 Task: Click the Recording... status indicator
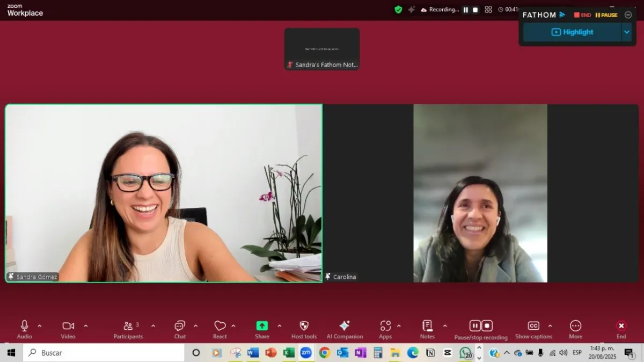(x=440, y=10)
